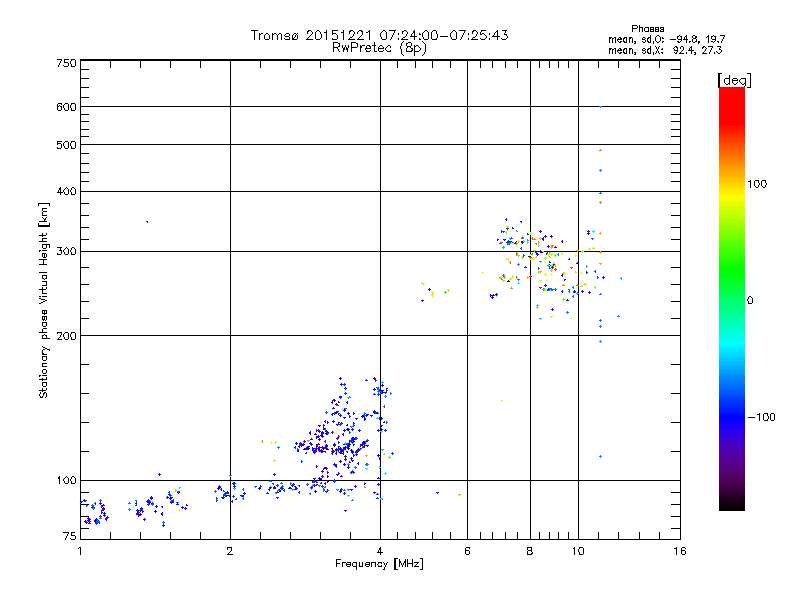Click y-axis tick label '200'
This screenshot has width=800, height=600.
(x=66, y=336)
